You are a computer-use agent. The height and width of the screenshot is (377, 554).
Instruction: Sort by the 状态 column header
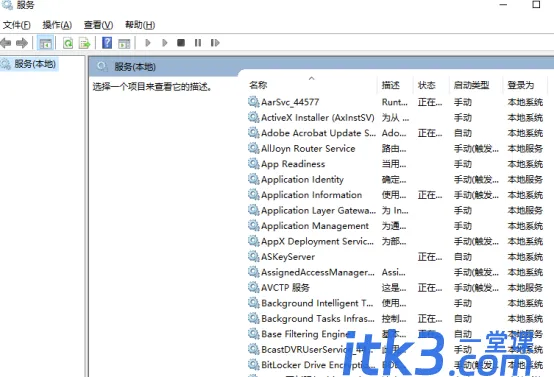coord(431,85)
